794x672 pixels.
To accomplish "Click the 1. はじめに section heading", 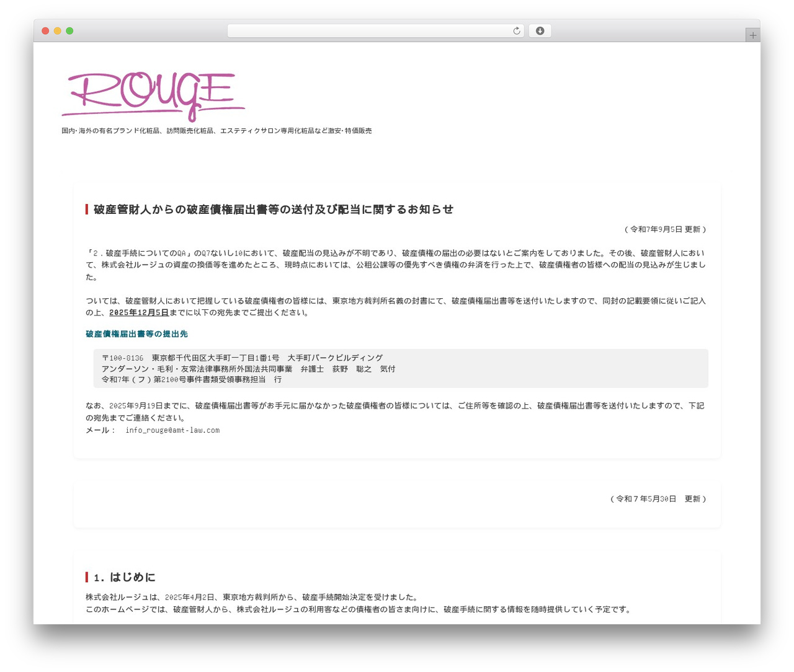I will pos(124,577).
